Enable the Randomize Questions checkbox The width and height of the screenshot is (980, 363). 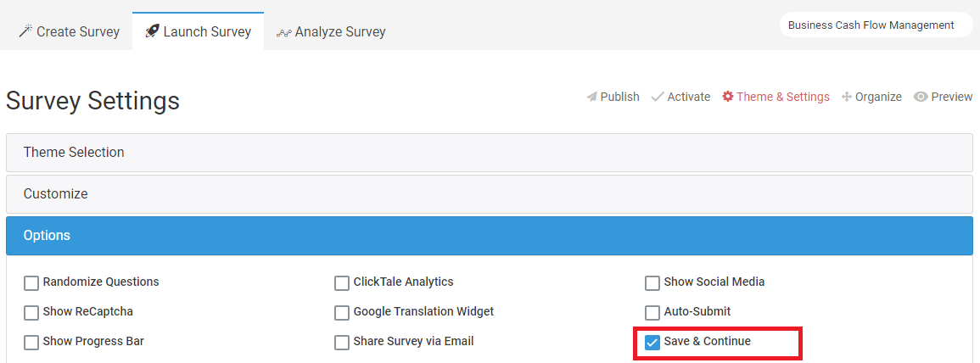point(31,283)
